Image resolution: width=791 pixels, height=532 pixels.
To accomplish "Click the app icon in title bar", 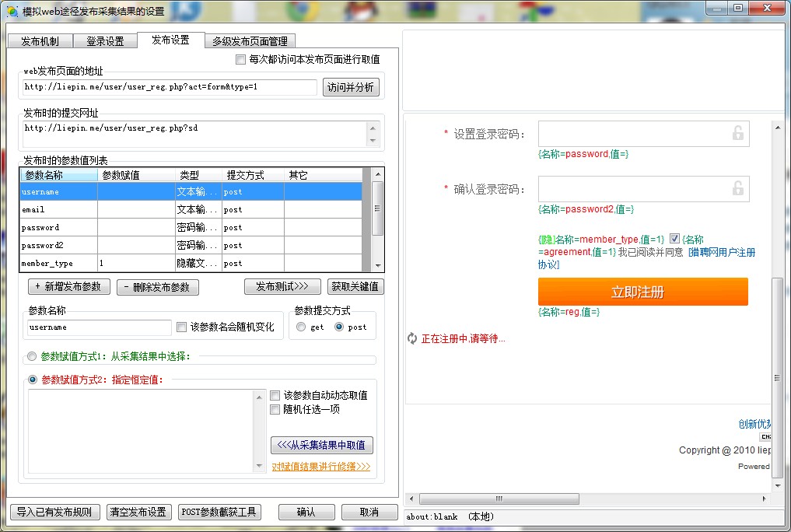I will (12, 11).
